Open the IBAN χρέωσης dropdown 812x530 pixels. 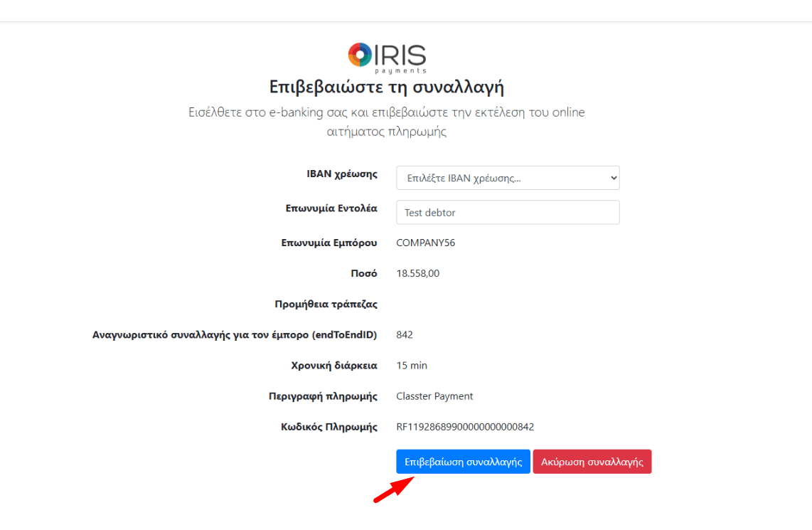508,178
